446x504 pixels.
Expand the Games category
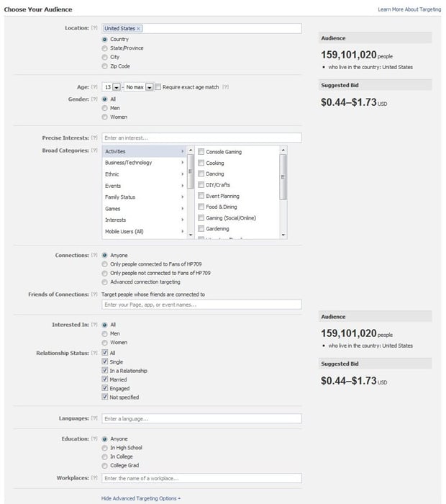144,209
